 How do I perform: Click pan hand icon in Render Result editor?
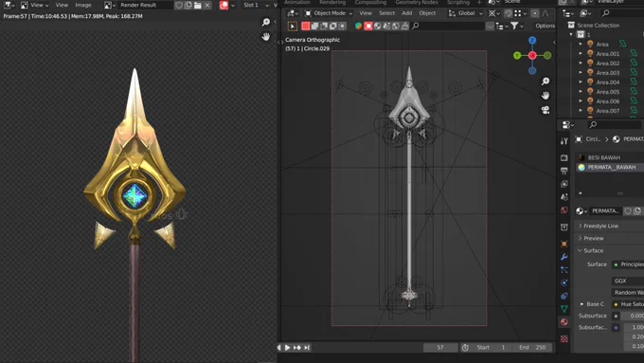point(266,37)
